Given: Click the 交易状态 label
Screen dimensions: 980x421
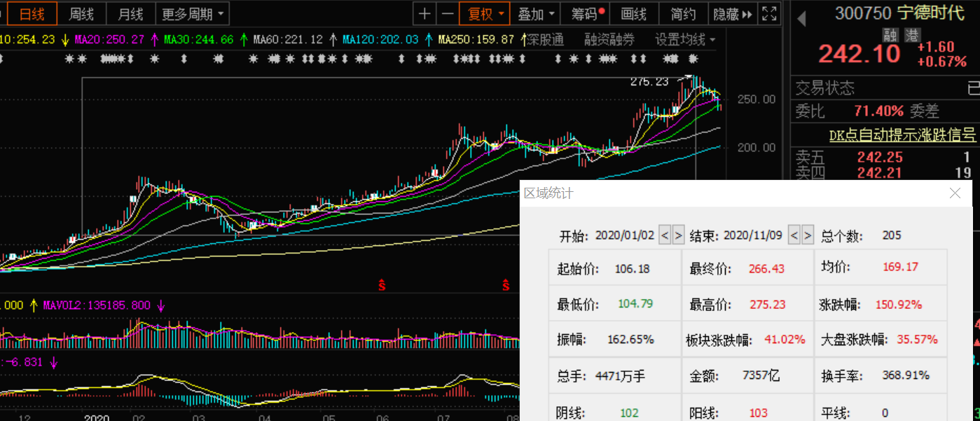Looking at the screenshot, I should click(x=825, y=88).
